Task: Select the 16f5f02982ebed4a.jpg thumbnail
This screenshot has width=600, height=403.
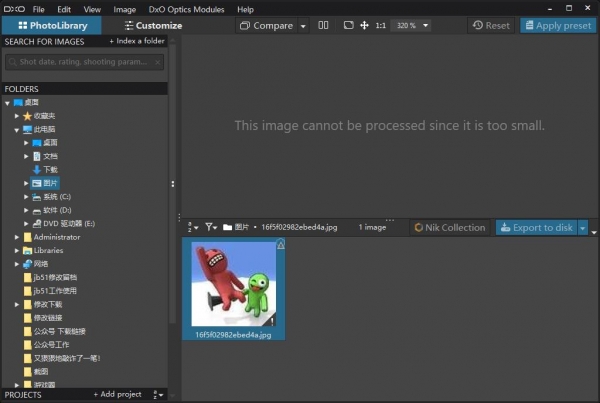Action: [x=233, y=289]
